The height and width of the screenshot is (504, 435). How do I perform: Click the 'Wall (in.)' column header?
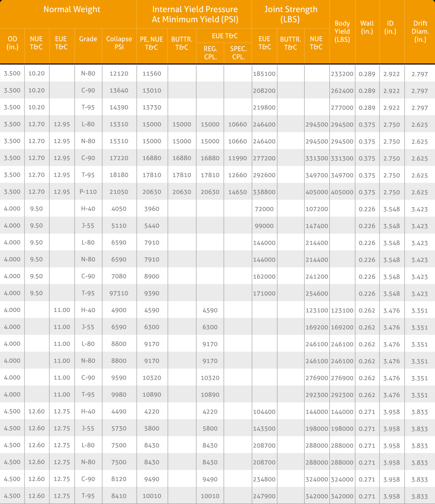coord(367,27)
